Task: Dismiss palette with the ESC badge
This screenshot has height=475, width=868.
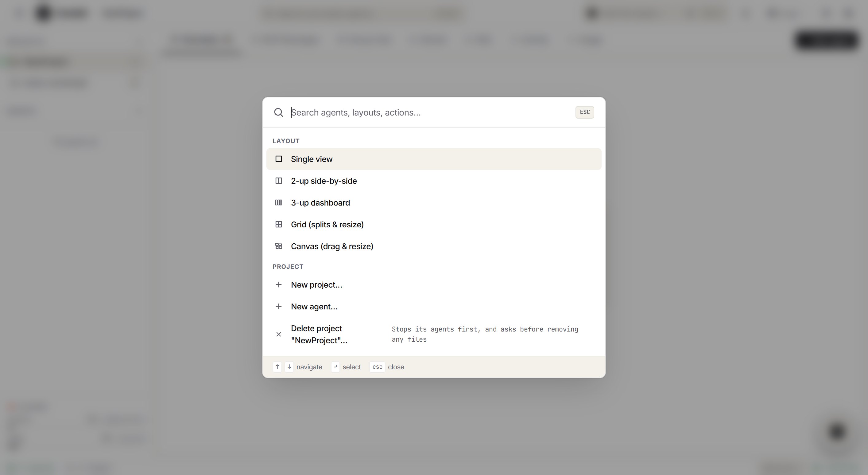Action: (585, 112)
